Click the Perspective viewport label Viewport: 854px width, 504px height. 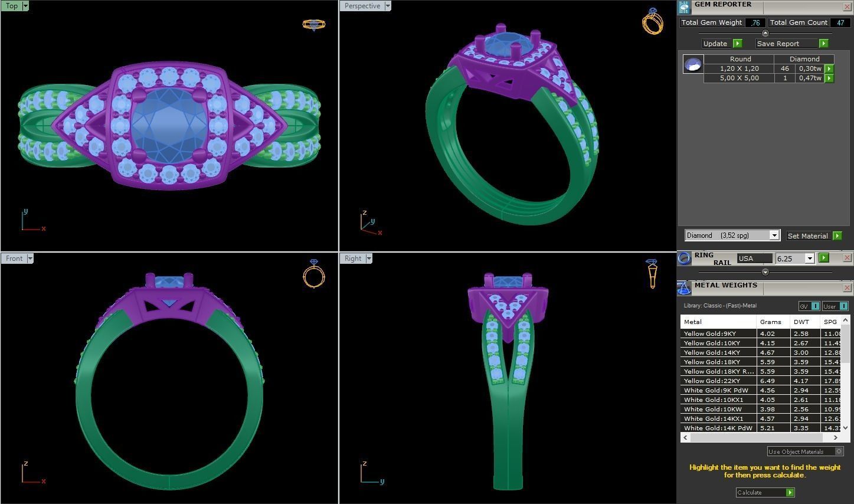tap(362, 6)
